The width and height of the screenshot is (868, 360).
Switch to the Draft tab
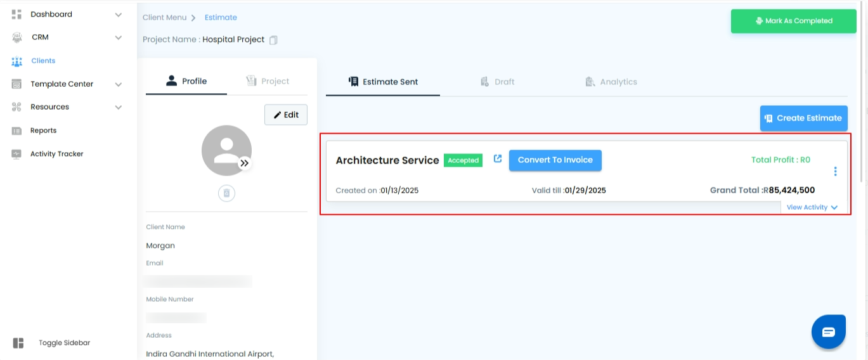pos(497,82)
